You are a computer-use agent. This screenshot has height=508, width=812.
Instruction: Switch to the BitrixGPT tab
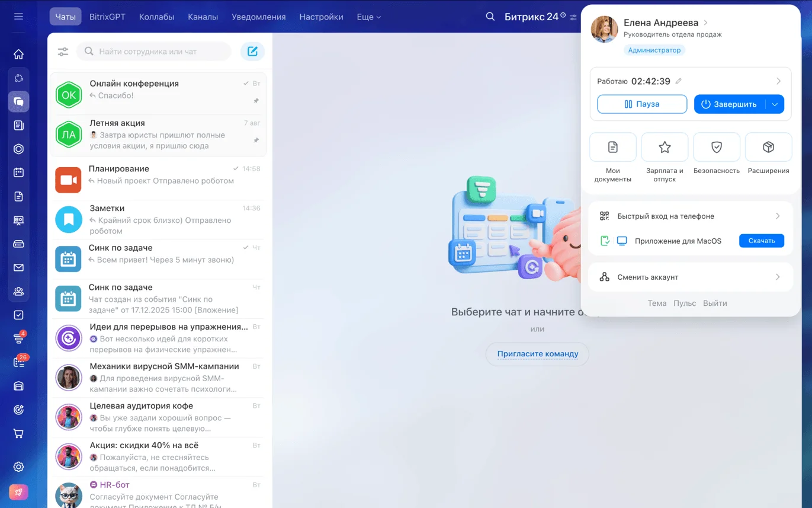point(107,17)
